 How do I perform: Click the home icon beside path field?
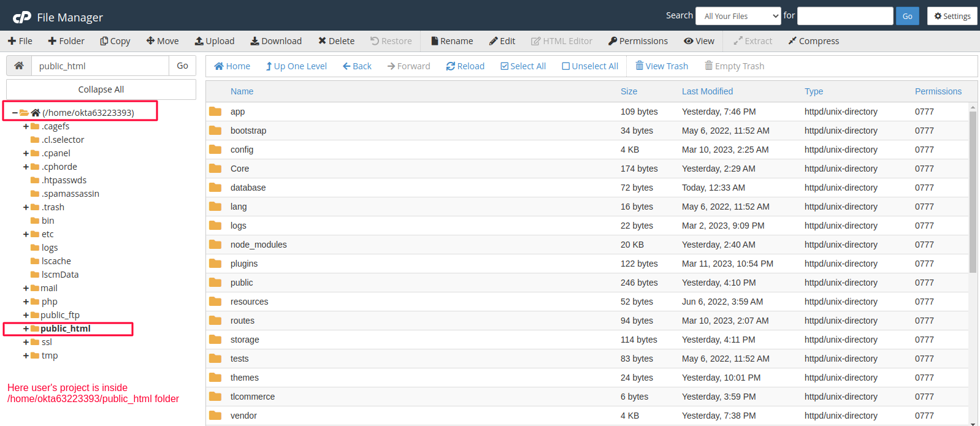point(19,66)
